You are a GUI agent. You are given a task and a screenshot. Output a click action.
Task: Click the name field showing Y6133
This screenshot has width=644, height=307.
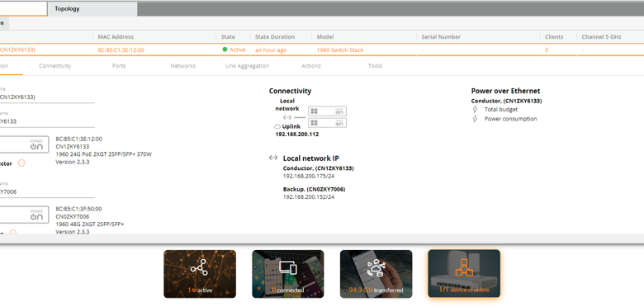pos(47,121)
